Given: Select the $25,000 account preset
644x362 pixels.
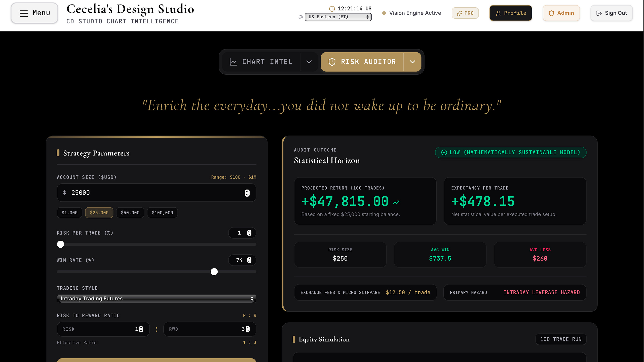Looking at the screenshot, I should pyautogui.click(x=99, y=213).
